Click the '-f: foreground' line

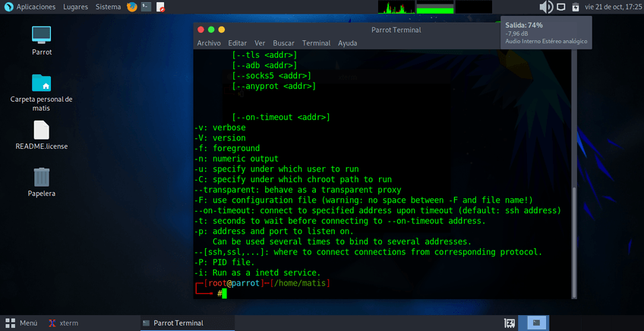pyautogui.click(x=227, y=148)
